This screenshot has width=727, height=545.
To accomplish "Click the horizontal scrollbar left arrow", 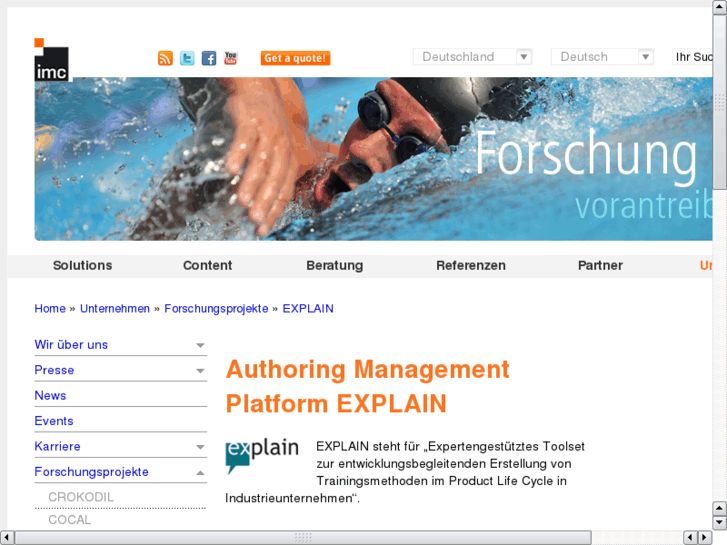I will pos(6,538).
